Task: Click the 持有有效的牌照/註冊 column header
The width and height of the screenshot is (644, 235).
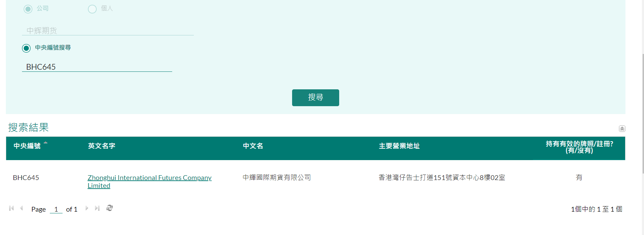Action: 579,147
